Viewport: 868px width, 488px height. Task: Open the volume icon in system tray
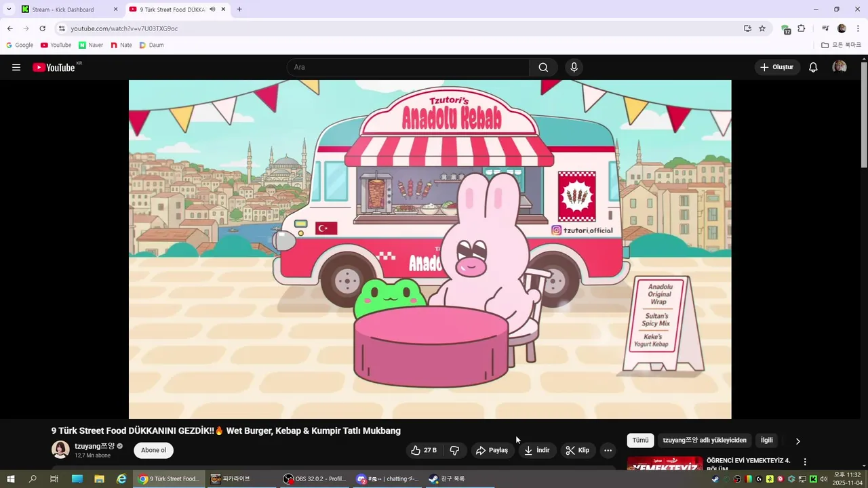(x=823, y=479)
